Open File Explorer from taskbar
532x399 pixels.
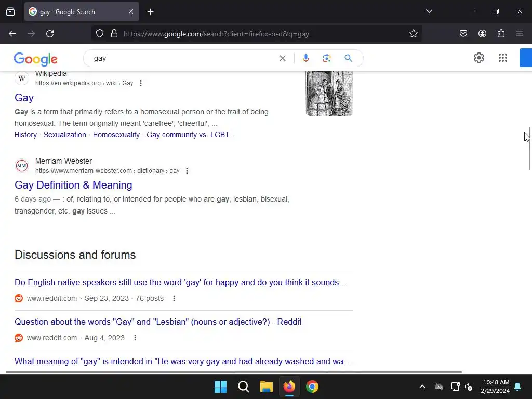coord(267,387)
